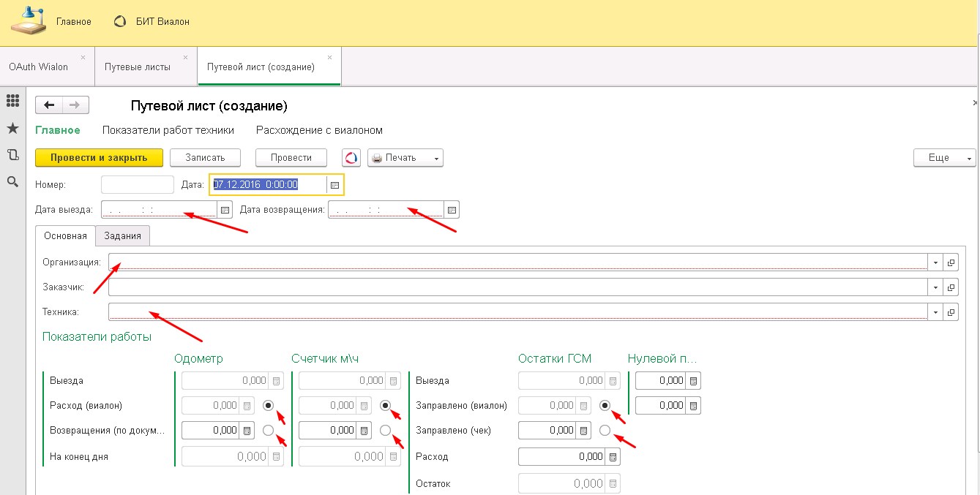Open Favorites star icon in sidebar

pyautogui.click(x=12, y=128)
